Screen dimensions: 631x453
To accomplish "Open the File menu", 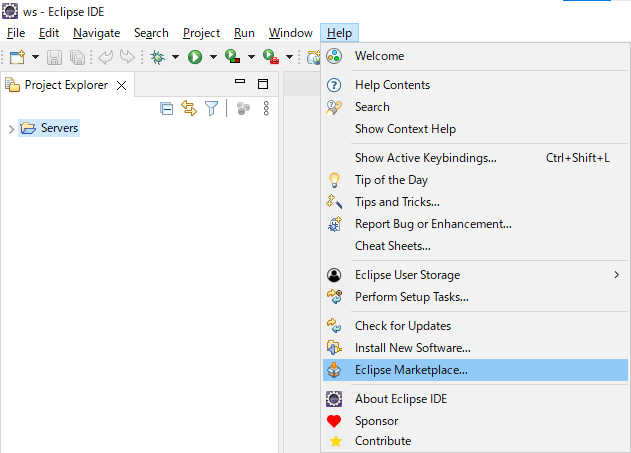I will click(x=16, y=33).
